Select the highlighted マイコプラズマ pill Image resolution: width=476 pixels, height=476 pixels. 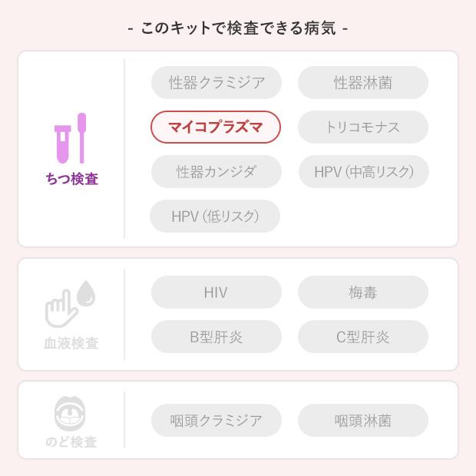click(x=216, y=127)
